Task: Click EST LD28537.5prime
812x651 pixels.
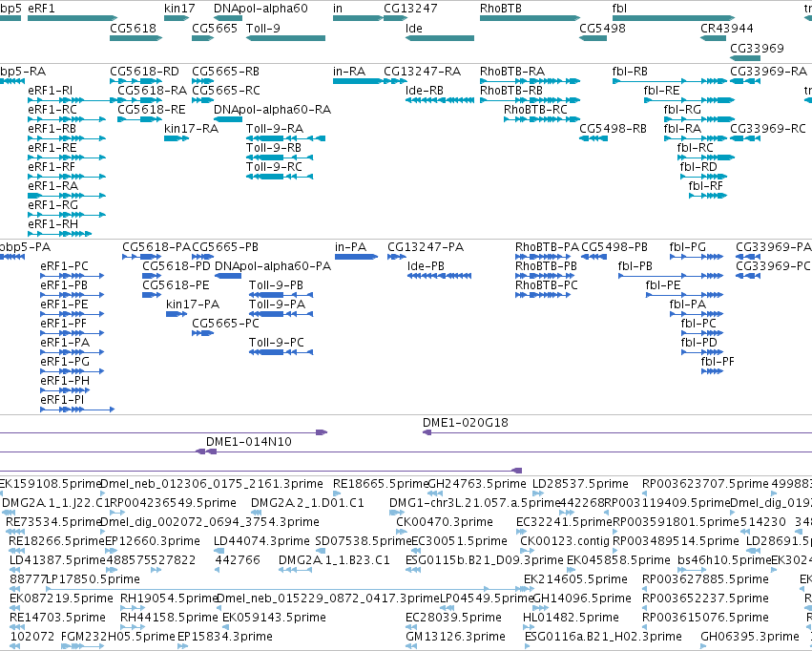Action: (x=580, y=483)
